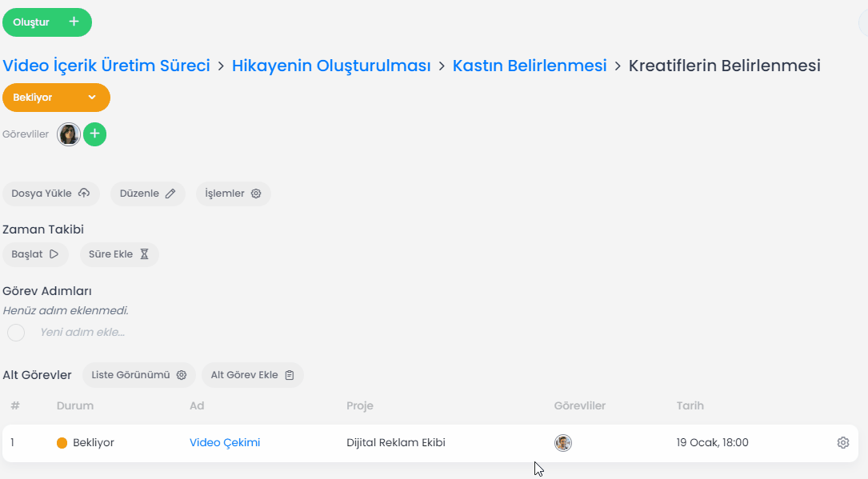This screenshot has height=479, width=868.
Task: Go to Video İçerik Üretim Süreci breadcrumb
Action: 106,66
